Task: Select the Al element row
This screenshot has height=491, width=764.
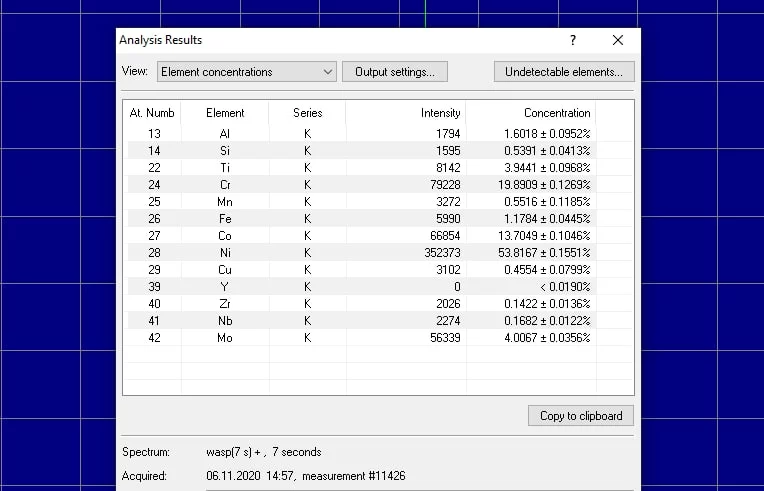Action: point(225,133)
